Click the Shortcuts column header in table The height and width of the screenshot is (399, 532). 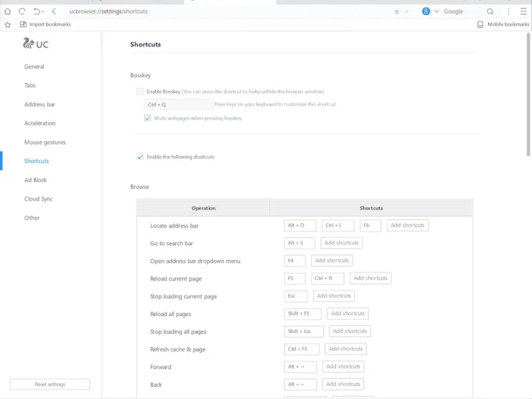point(371,208)
